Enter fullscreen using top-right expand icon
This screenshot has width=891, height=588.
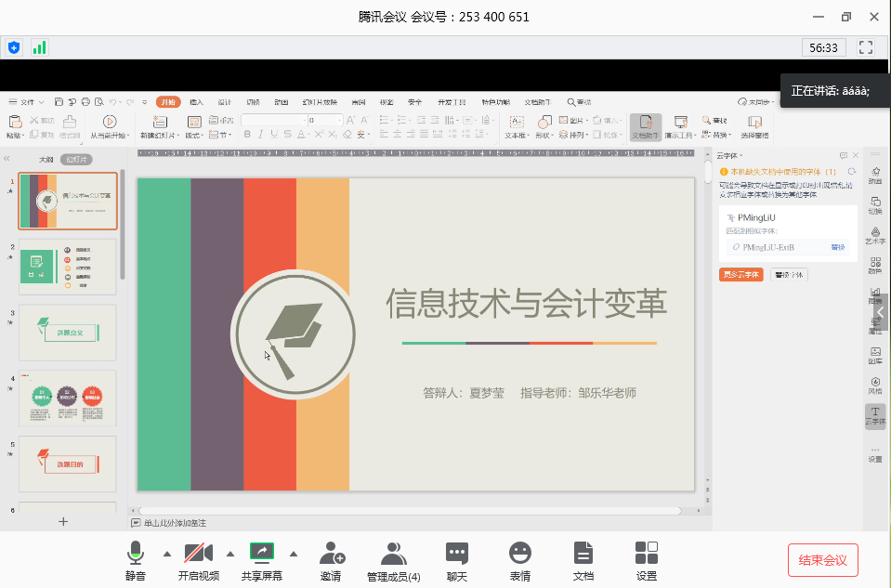pos(866,47)
